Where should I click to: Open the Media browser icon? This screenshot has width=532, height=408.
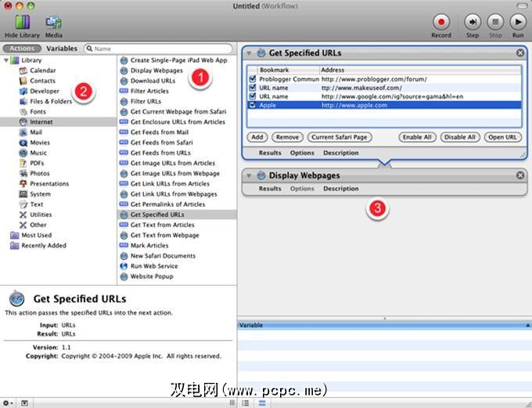[x=54, y=22]
